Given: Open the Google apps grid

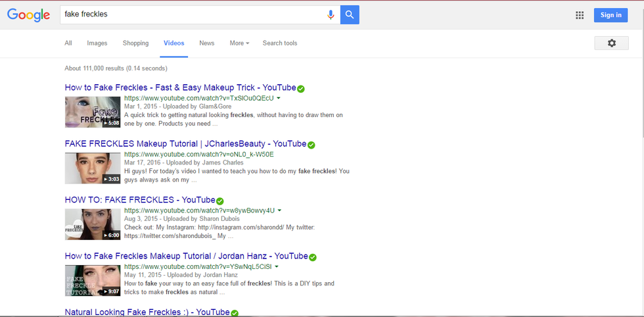Looking at the screenshot, I should pyautogui.click(x=579, y=15).
